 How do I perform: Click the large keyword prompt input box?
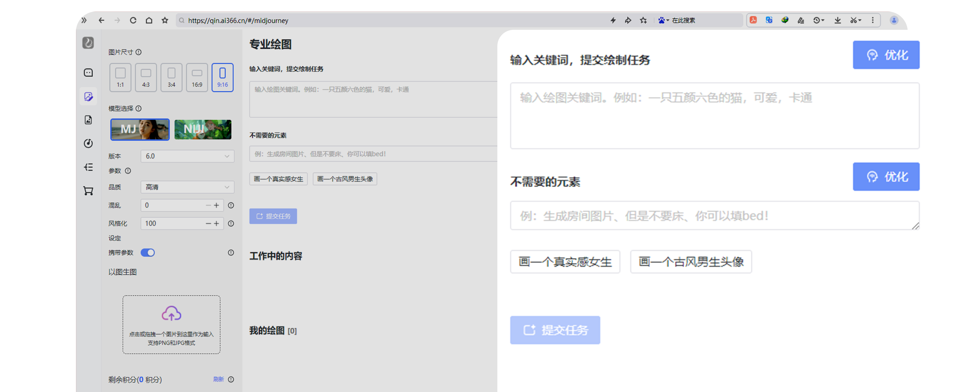coord(715,116)
